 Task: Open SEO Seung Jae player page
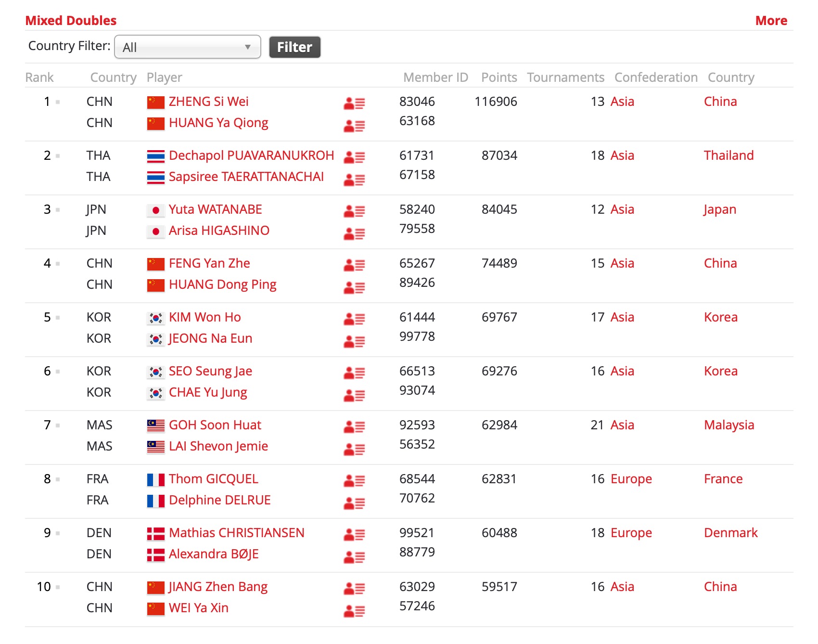pyautogui.click(x=210, y=371)
